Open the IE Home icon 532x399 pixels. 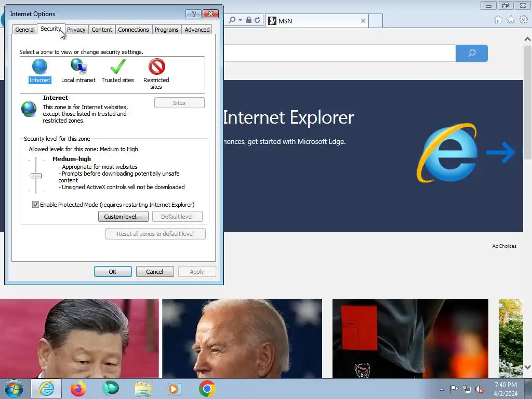(498, 20)
